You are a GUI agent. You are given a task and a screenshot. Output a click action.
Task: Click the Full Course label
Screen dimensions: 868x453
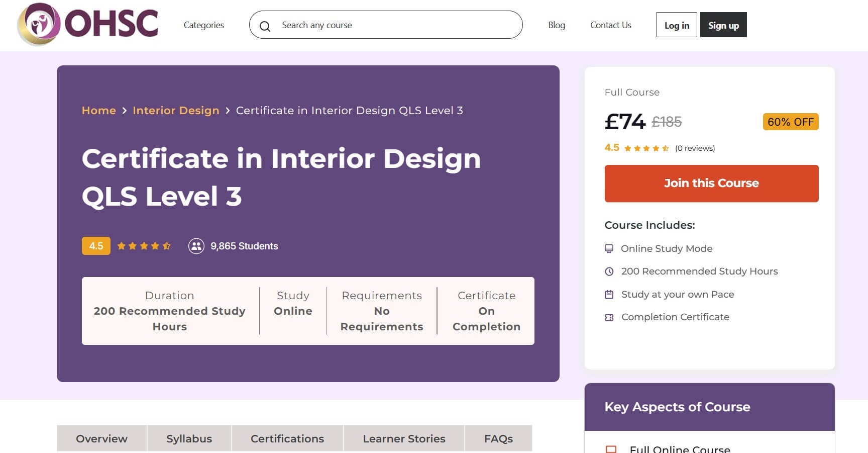[x=632, y=93]
